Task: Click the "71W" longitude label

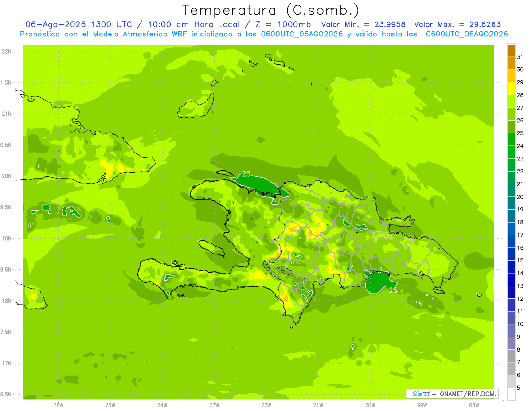Action: coord(318,405)
